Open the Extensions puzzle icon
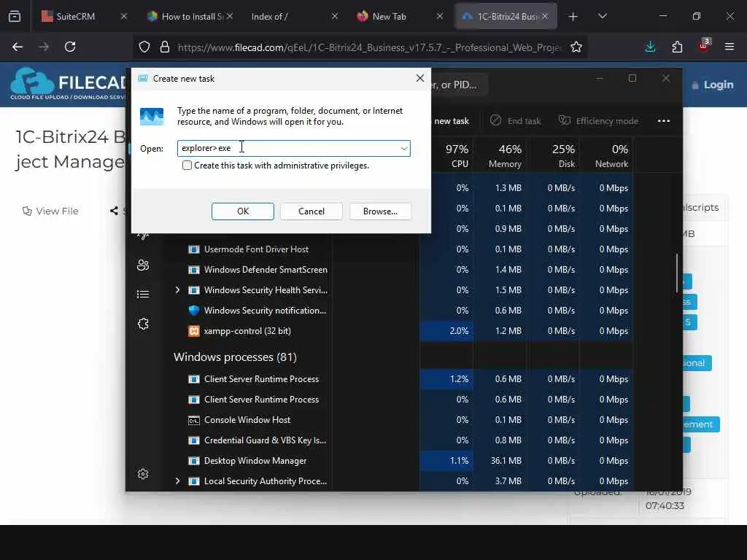 [677, 47]
